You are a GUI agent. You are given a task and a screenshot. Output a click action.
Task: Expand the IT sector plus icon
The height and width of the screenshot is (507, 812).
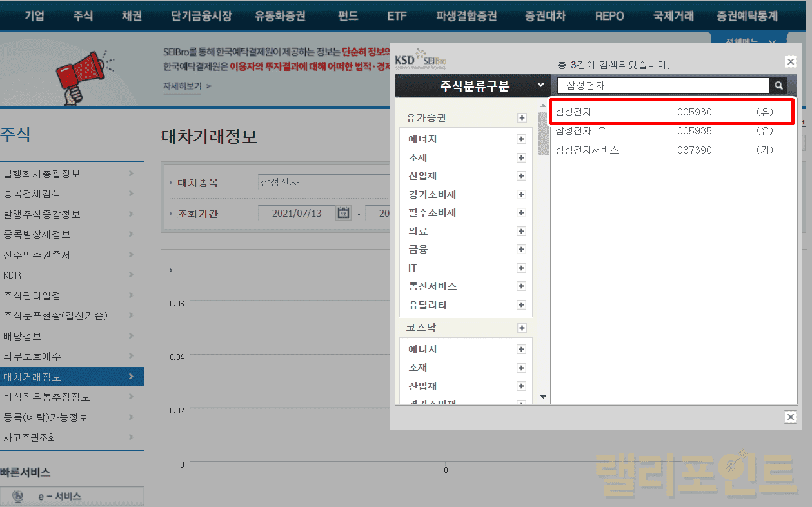point(521,268)
